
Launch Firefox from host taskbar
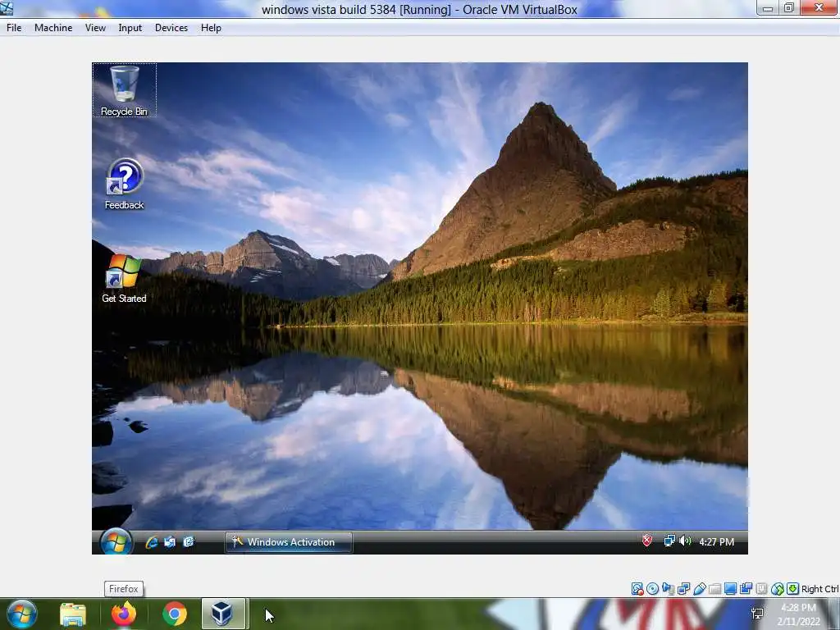tap(124, 614)
